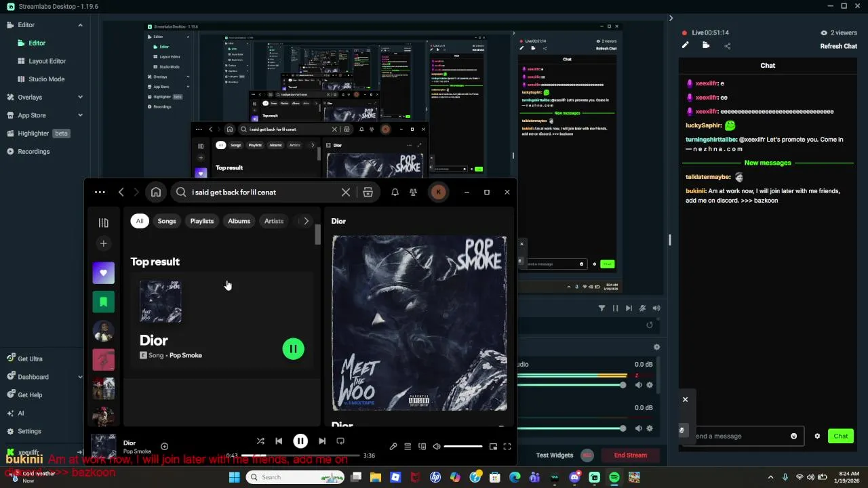Open chat settings gear icon
This screenshot has width=868, height=488.
pyautogui.click(x=817, y=436)
